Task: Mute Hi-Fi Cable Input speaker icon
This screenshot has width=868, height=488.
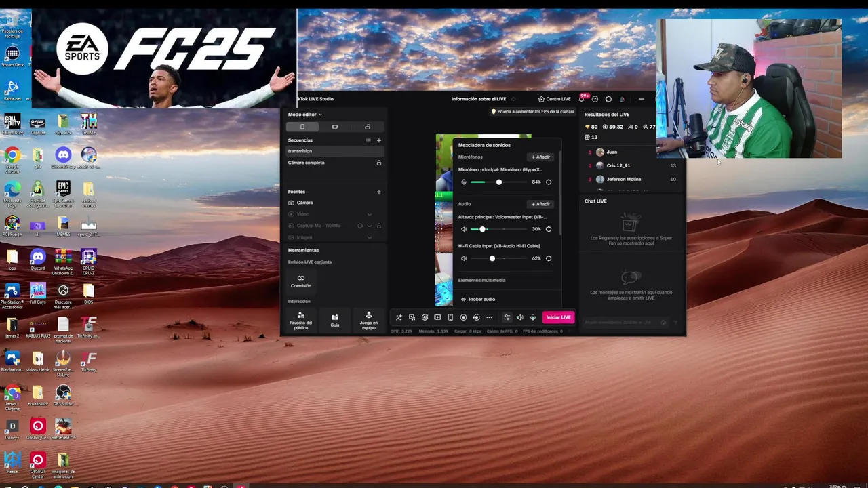Action: tap(464, 258)
